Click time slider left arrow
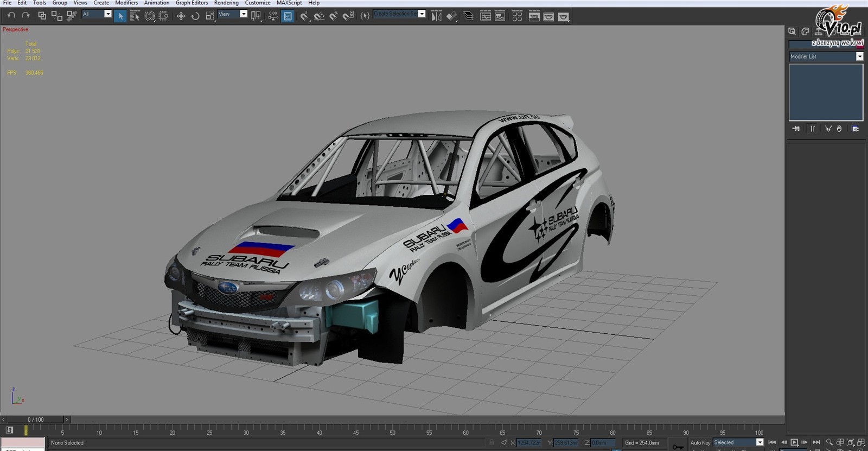 point(3,420)
